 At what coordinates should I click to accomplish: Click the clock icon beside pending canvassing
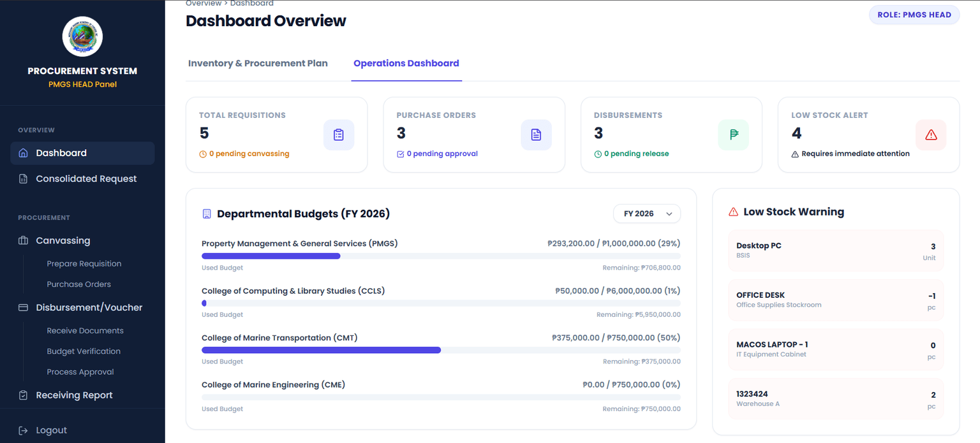click(203, 154)
